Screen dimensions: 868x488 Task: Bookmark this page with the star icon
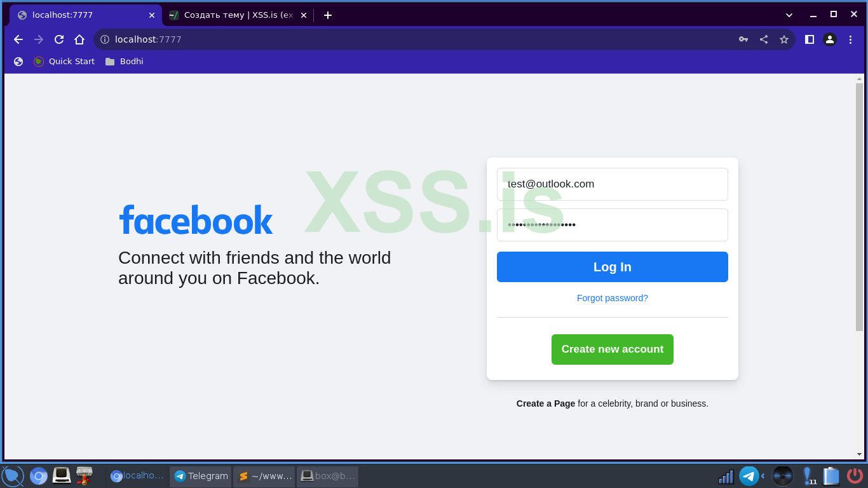pos(784,39)
